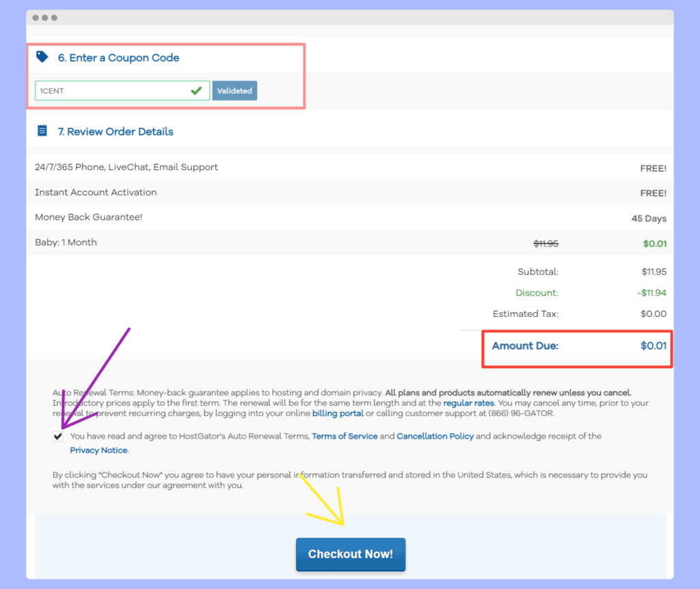The width and height of the screenshot is (700, 589).
Task: Click the Money Back Guarantee row
Action: coord(88,217)
